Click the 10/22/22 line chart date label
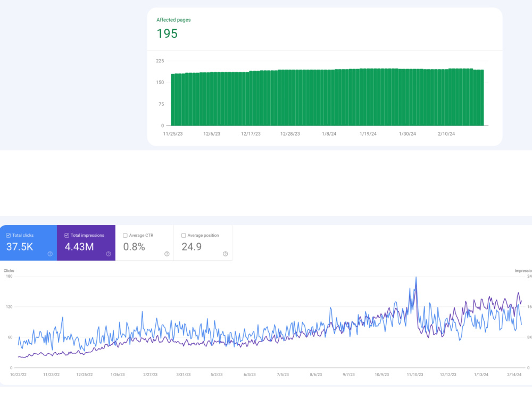Screen dimensions: 532x399 [18, 375]
